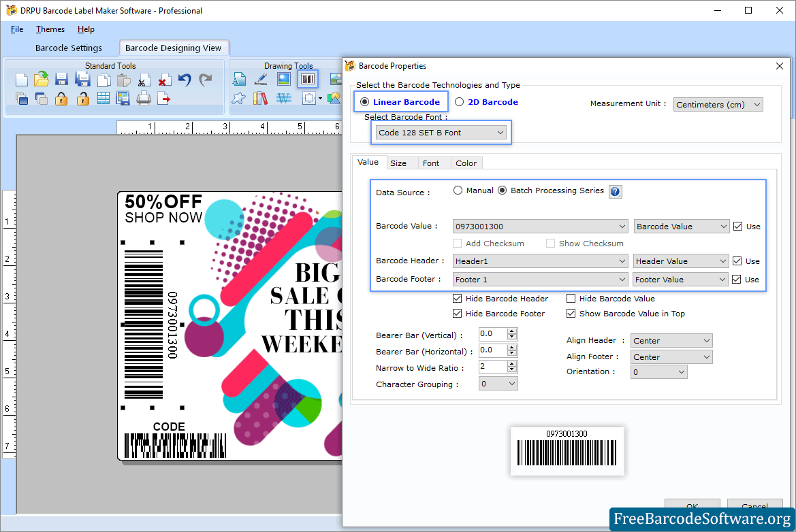Viewport: 796px width, 532px height.
Task: Redo the last undone action
Action: 205,80
